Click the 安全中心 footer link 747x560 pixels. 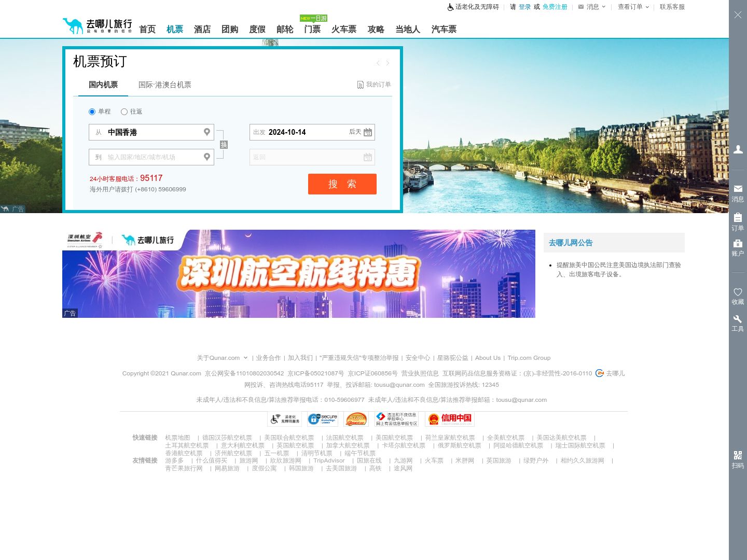(418, 358)
